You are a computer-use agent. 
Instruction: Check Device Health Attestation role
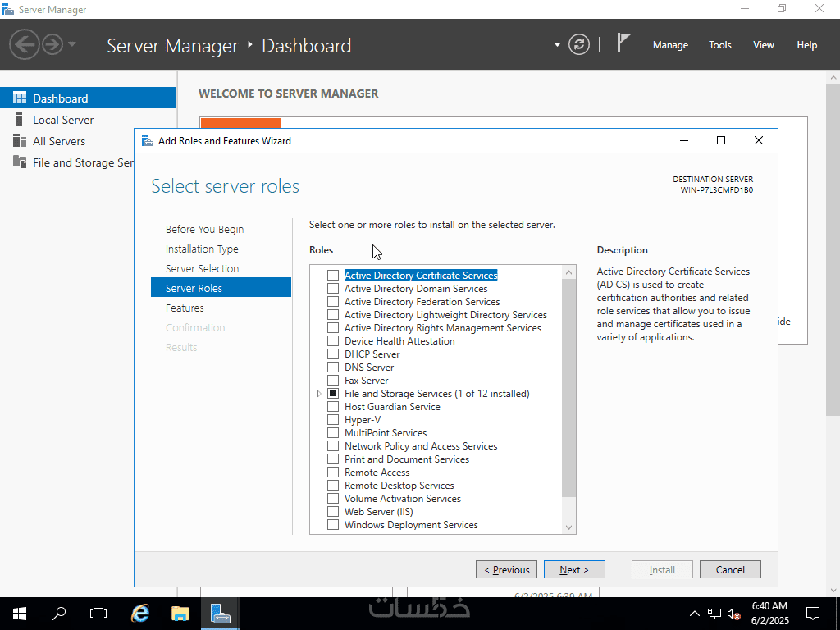click(x=333, y=340)
